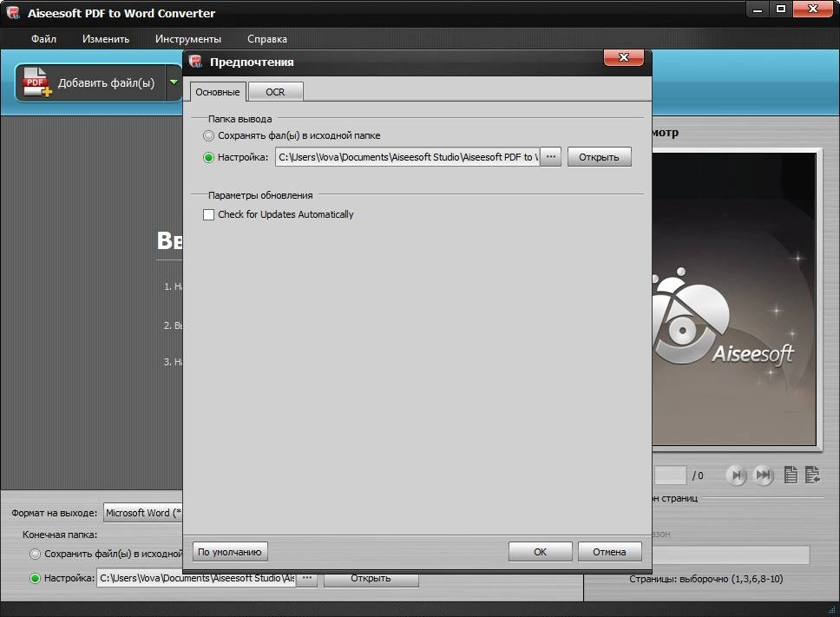The height and width of the screenshot is (617, 840).
Task: Select Настройка radio in main window bottom
Action: coord(36,579)
